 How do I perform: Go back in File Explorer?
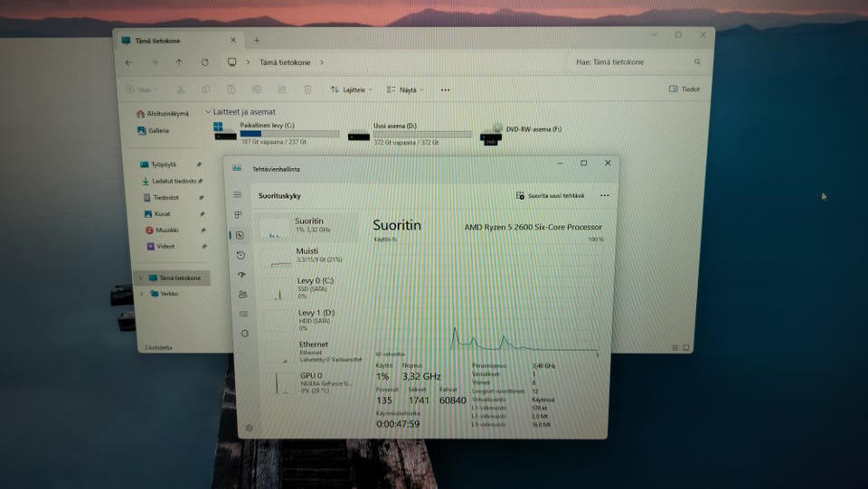point(129,62)
